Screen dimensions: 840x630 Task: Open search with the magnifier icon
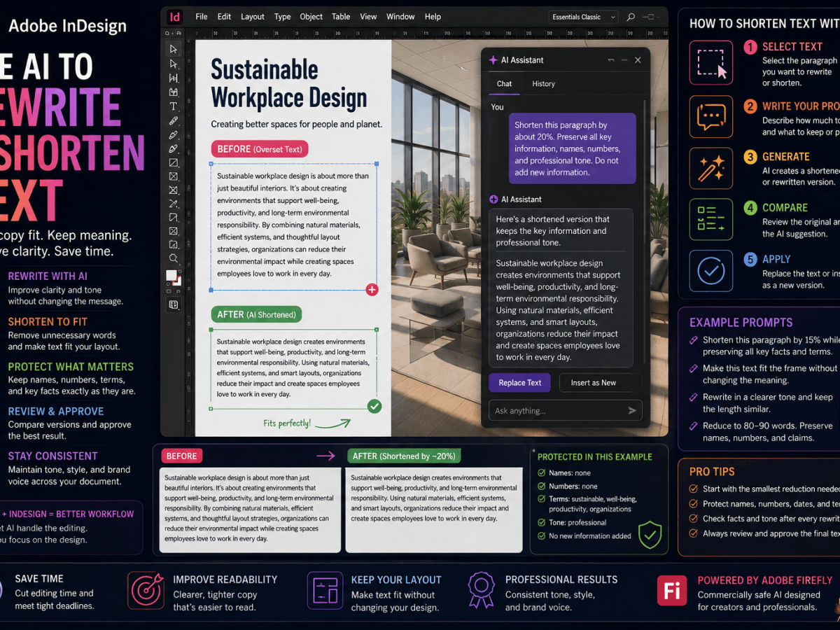click(631, 17)
